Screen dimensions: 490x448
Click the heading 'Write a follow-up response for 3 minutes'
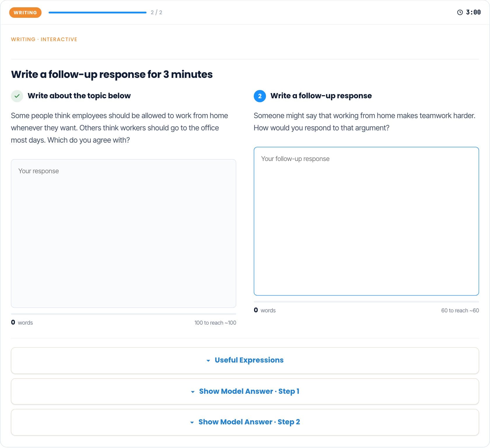(x=112, y=74)
